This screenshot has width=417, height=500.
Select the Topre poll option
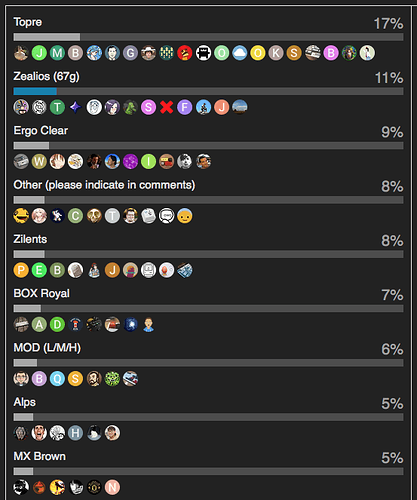[x=28, y=22]
